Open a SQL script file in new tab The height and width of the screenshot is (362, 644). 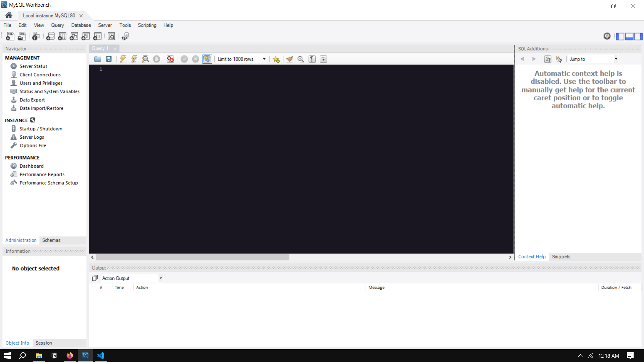point(21,36)
